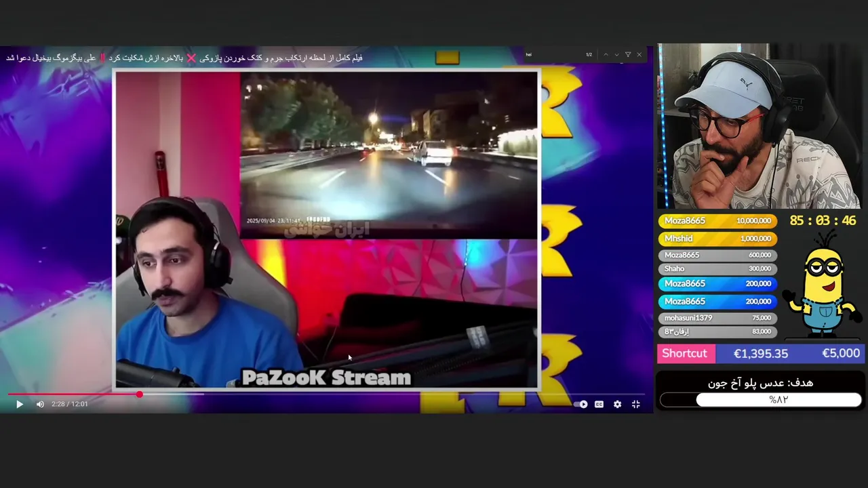Click Mhshid 1,000,000 donation row
This screenshot has height=488, width=868.
[x=717, y=238]
